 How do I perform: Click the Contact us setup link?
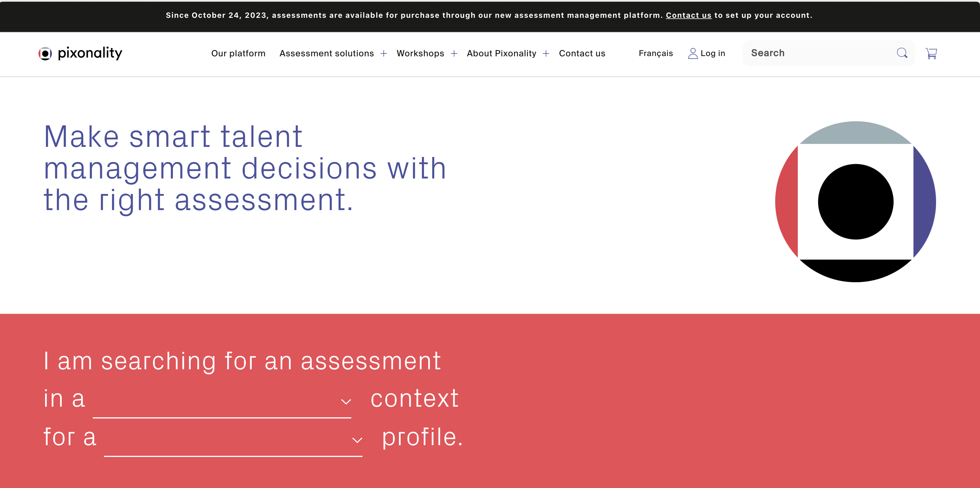689,15
